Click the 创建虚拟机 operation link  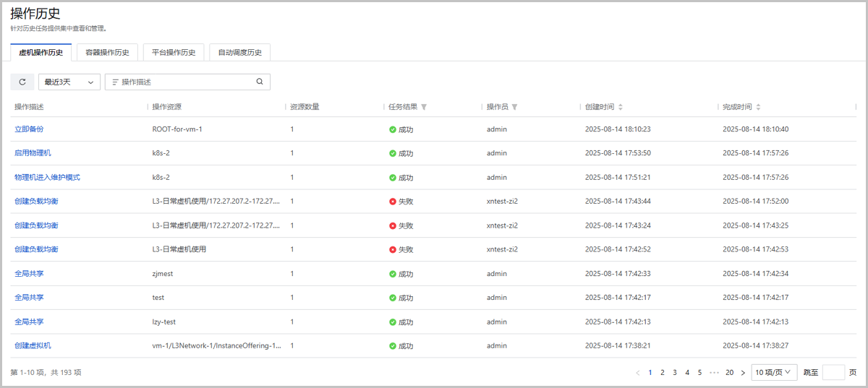33,345
